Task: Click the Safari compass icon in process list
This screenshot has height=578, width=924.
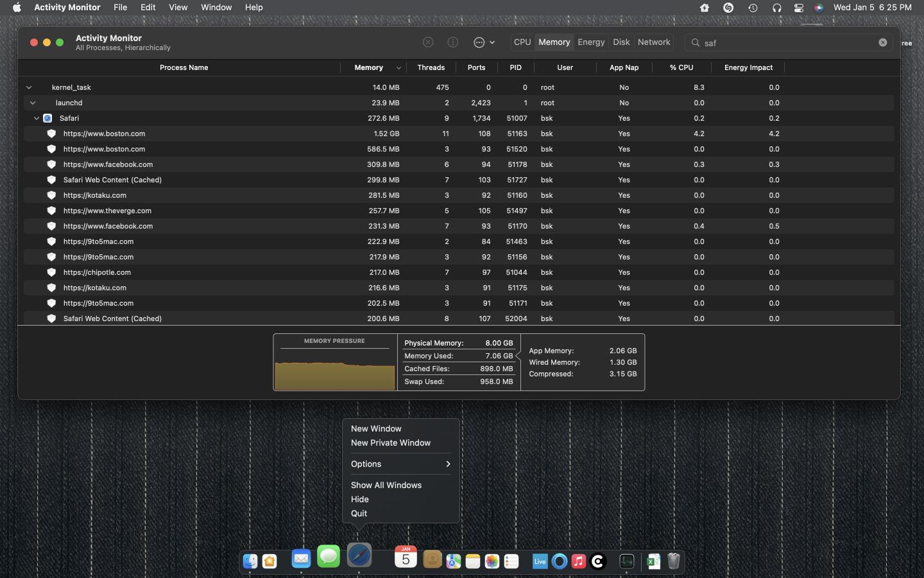Action: coord(47,118)
